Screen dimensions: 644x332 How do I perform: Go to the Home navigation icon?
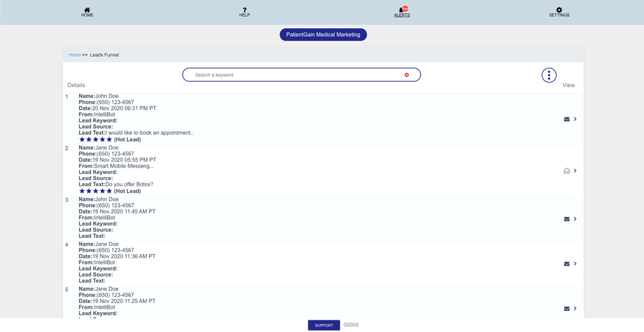coord(87,10)
